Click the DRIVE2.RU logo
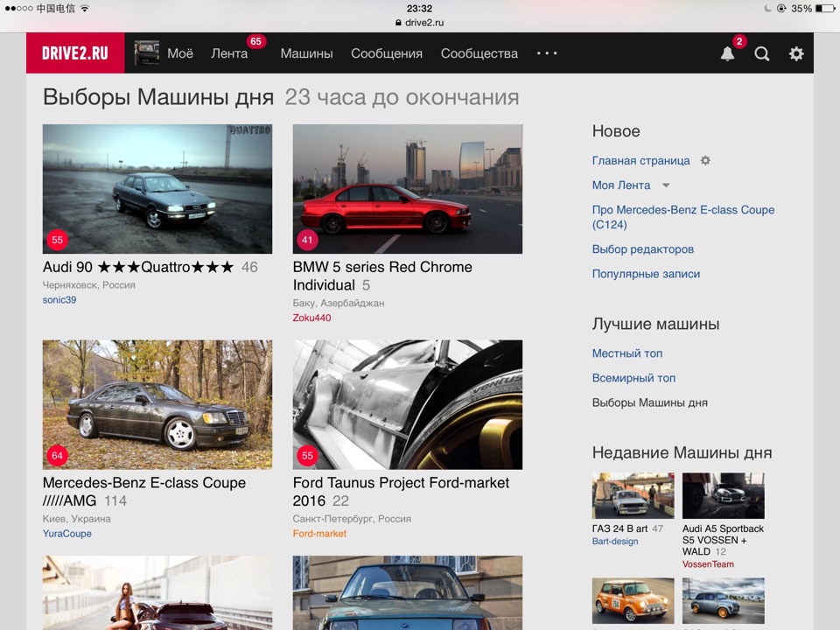This screenshot has height=630, width=840. (x=75, y=53)
